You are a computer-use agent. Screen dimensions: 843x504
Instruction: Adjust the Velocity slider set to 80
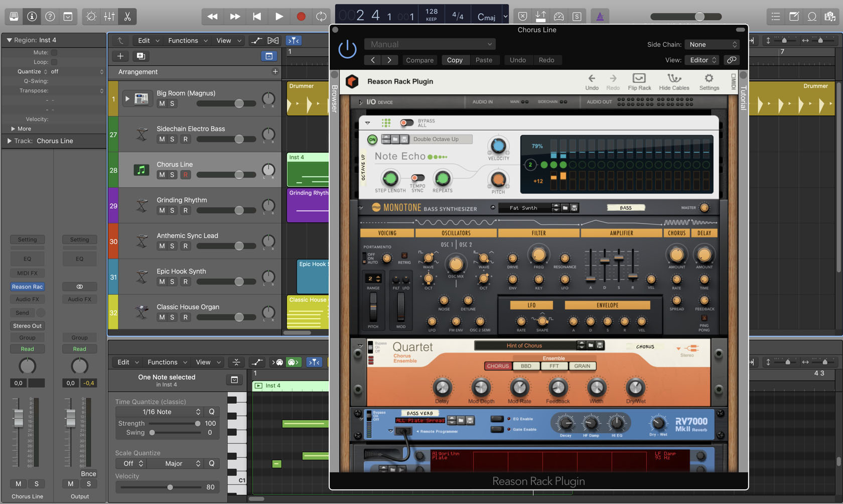tap(170, 487)
